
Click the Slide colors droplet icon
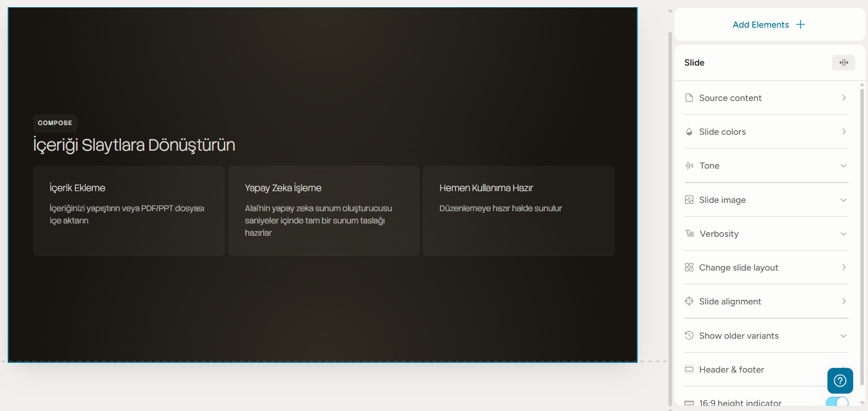tap(689, 132)
